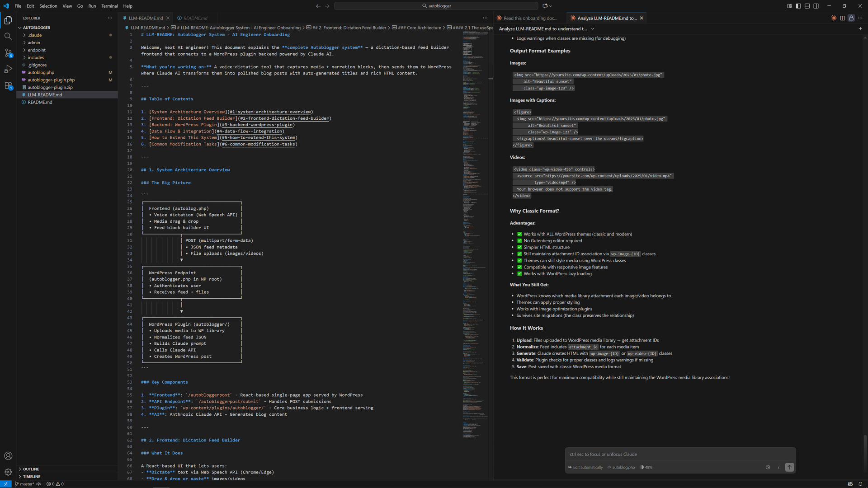Open the Accounts menu icon
This screenshot has width=868, height=488.
pyautogui.click(x=8, y=456)
